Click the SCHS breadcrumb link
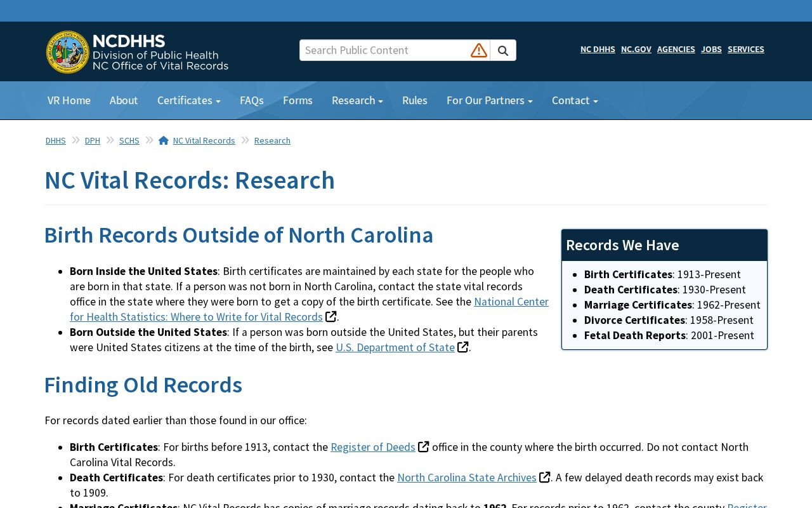 coord(129,140)
